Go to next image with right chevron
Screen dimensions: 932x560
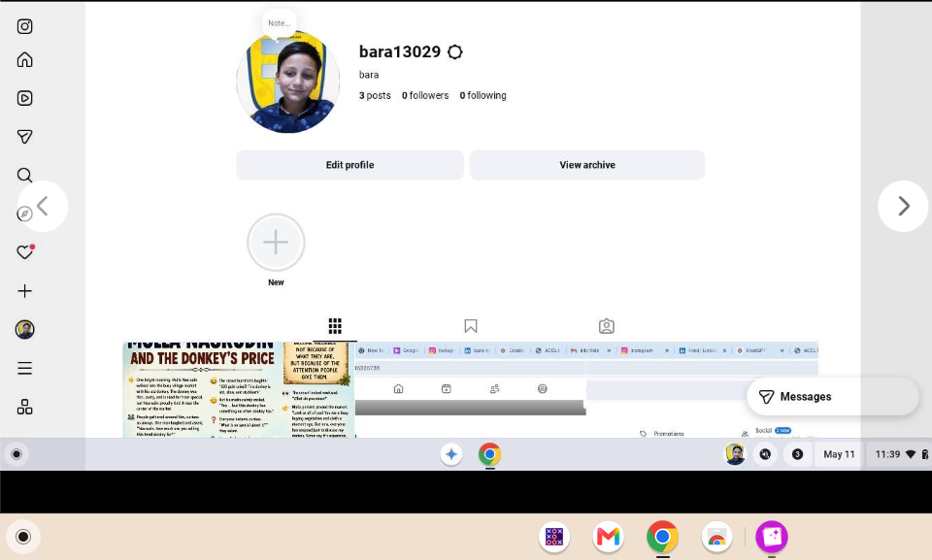903,207
